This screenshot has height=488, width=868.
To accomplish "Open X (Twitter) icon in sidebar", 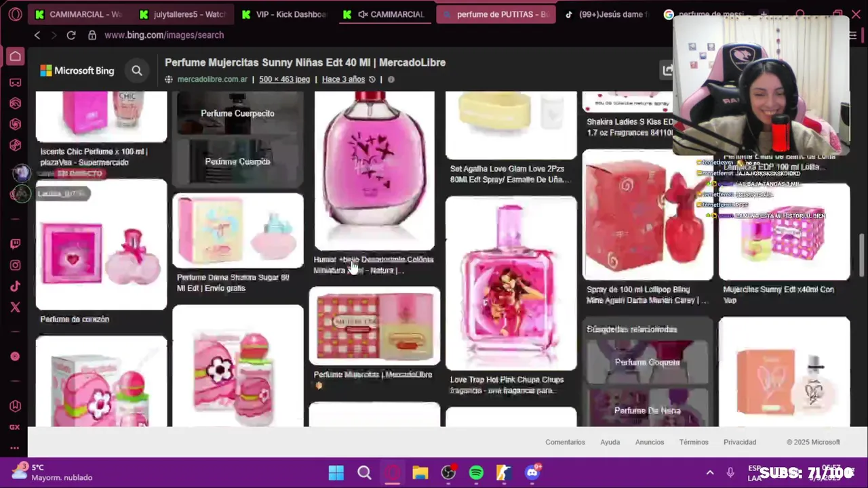I will (x=15, y=308).
